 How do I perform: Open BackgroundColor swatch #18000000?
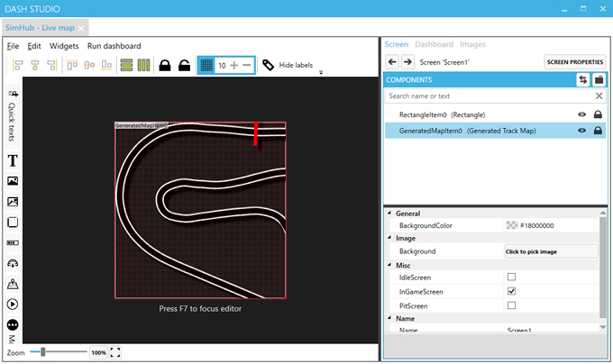(x=512, y=225)
